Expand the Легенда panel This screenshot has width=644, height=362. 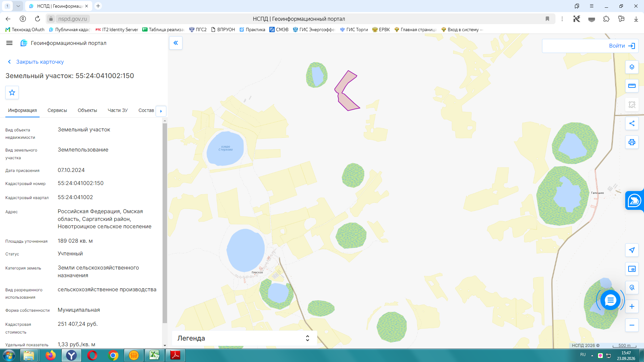coord(245,338)
